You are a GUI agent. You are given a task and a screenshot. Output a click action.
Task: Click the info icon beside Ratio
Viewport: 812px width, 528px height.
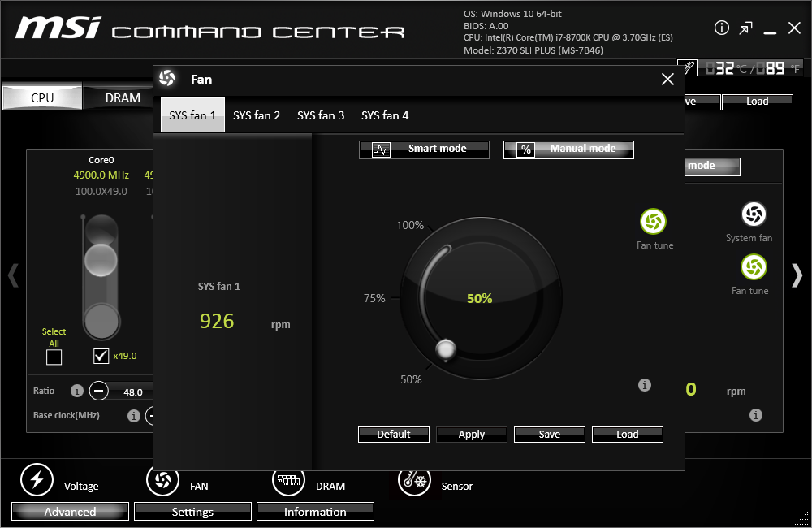point(76,391)
